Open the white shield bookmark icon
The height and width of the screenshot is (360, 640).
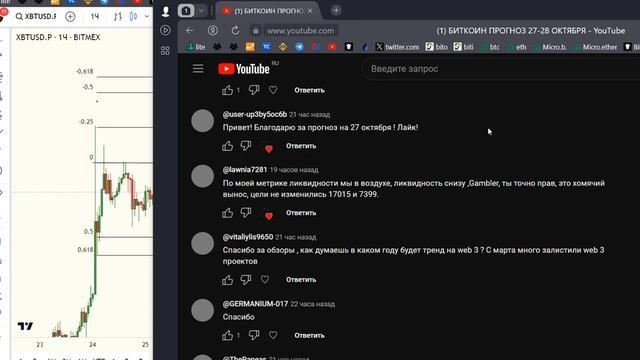tap(349, 47)
